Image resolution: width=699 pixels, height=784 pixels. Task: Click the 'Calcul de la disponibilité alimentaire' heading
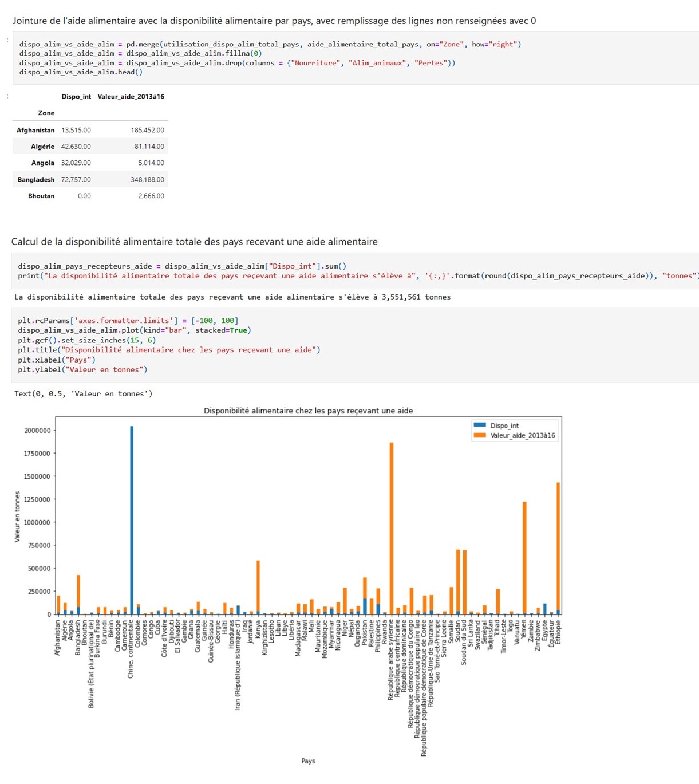point(194,242)
